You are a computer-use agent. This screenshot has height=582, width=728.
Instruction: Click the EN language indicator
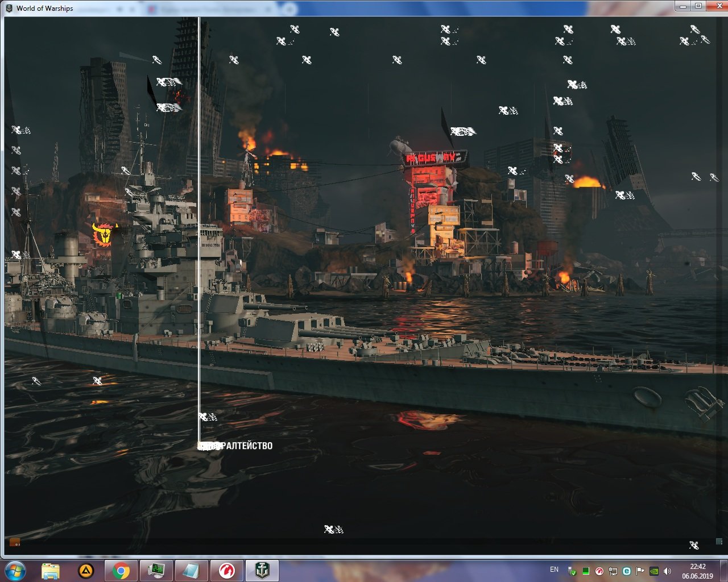pyautogui.click(x=554, y=569)
